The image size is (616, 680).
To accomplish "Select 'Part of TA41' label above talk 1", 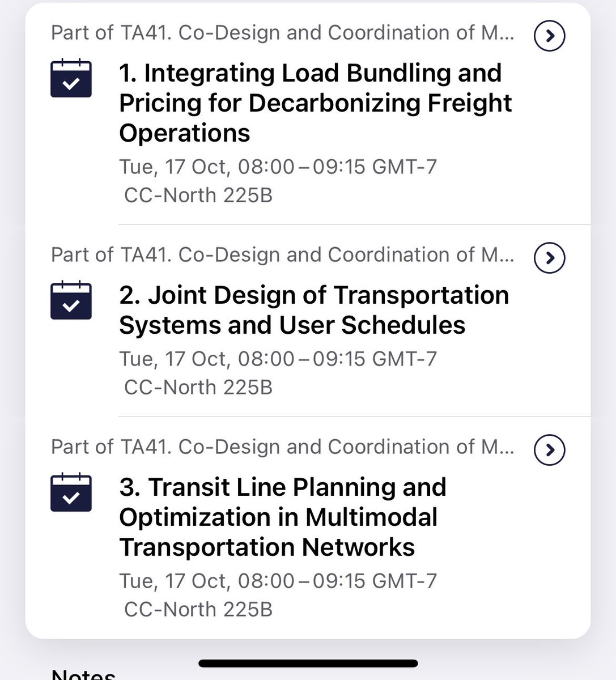I will [x=283, y=33].
